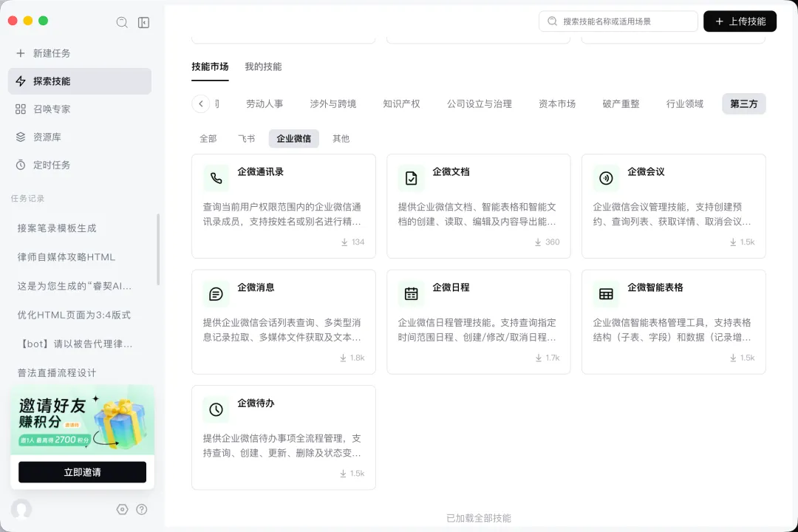This screenshot has width=798, height=532.
Task: Select 第三方 category
Action: (744, 104)
